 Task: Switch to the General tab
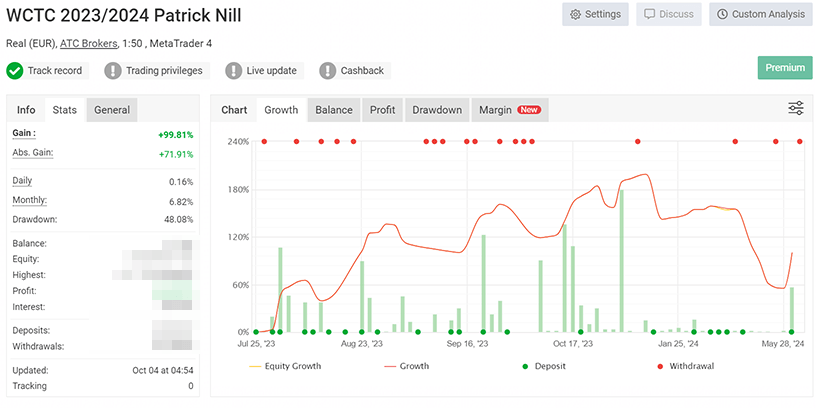point(112,110)
